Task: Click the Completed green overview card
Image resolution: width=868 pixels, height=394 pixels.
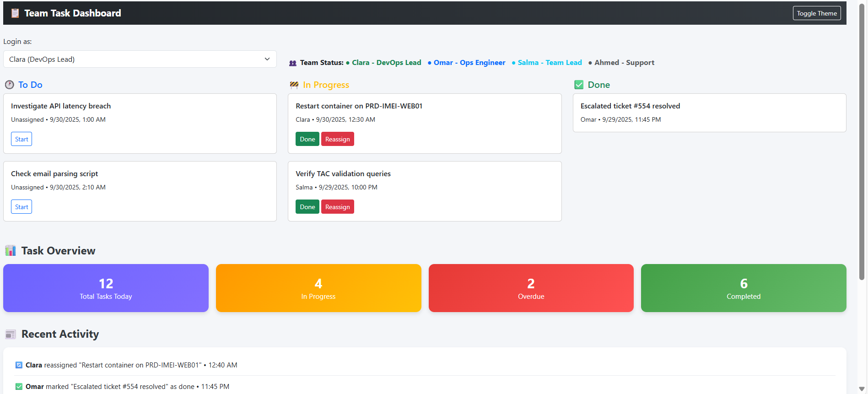Action: [744, 288]
